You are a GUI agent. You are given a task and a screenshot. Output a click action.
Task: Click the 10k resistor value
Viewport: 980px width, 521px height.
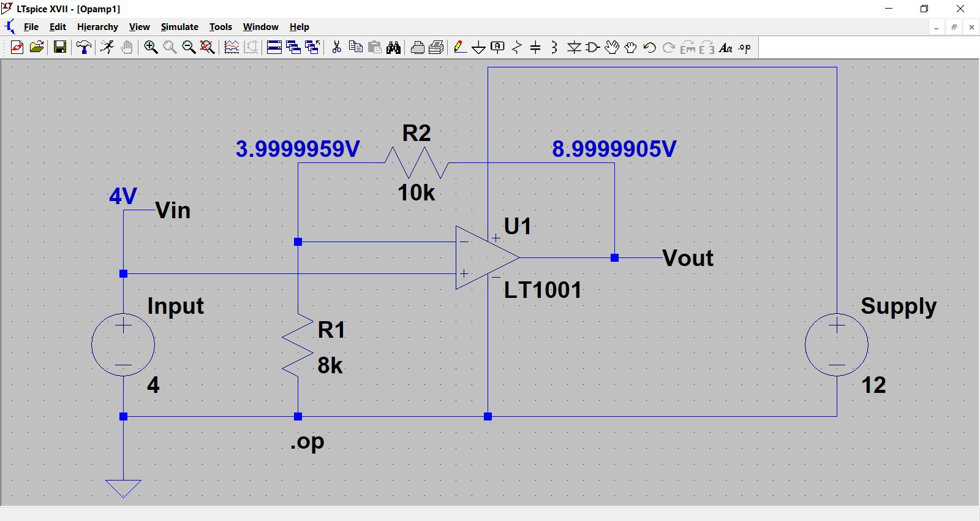tap(416, 192)
